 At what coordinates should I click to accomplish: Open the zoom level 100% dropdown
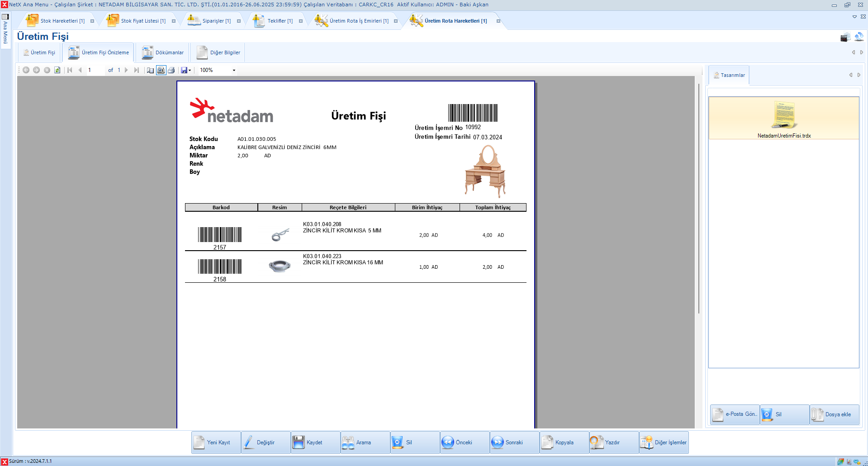[234, 70]
